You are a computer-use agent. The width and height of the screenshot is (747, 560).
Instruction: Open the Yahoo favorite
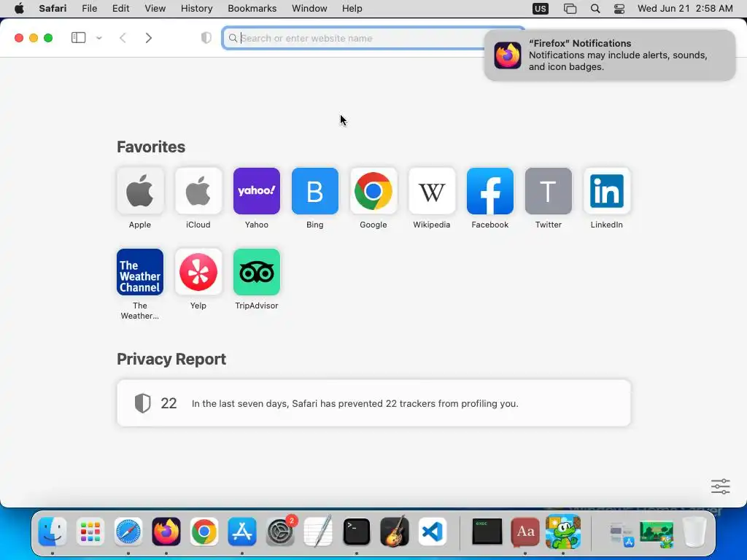pos(257,191)
